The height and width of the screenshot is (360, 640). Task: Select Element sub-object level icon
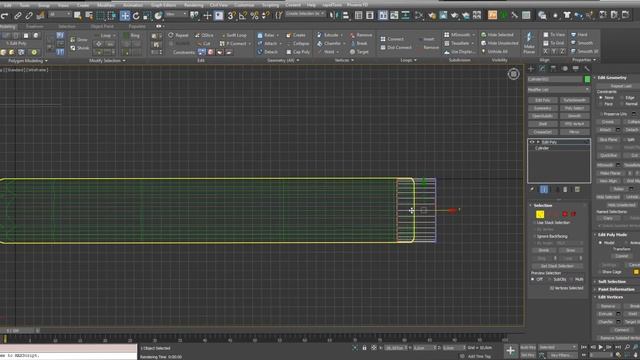[x=573, y=214]
